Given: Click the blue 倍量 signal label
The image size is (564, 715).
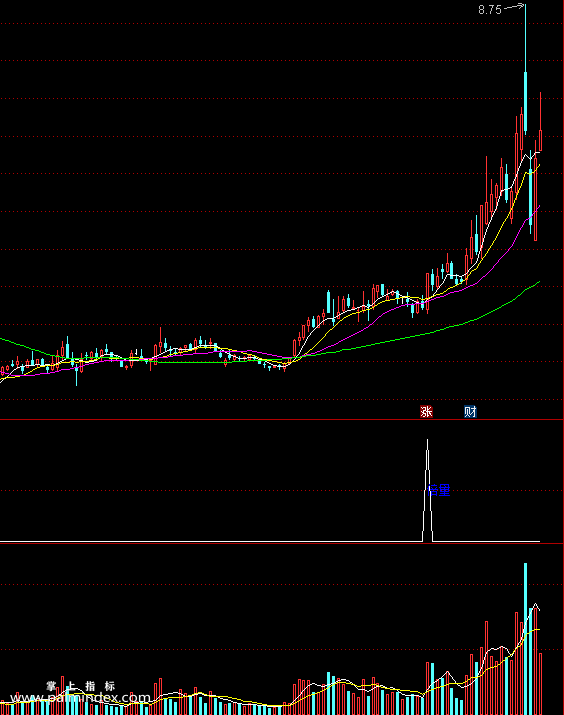Looking at the screenshot, I should point(439,490).
